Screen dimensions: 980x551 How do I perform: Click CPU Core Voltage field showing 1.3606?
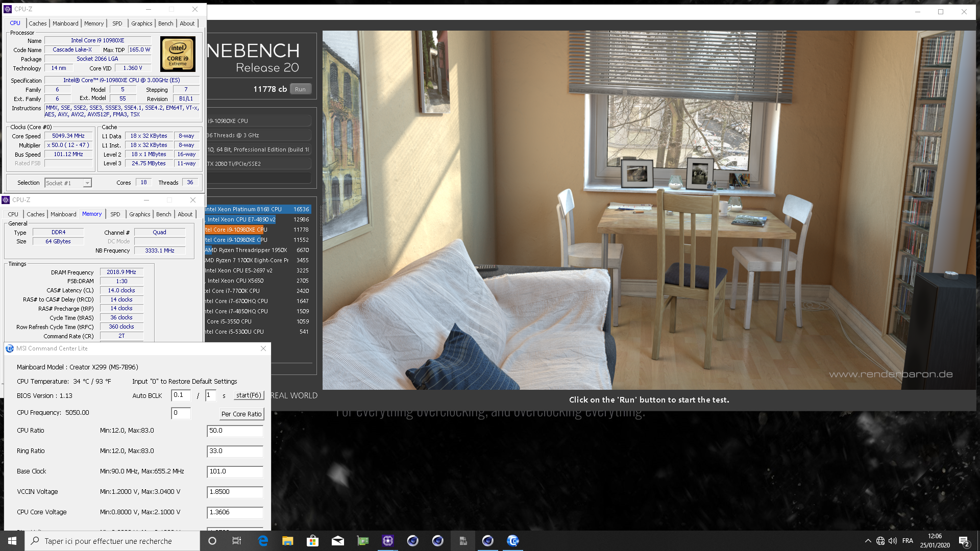click(x=235, y=513)
